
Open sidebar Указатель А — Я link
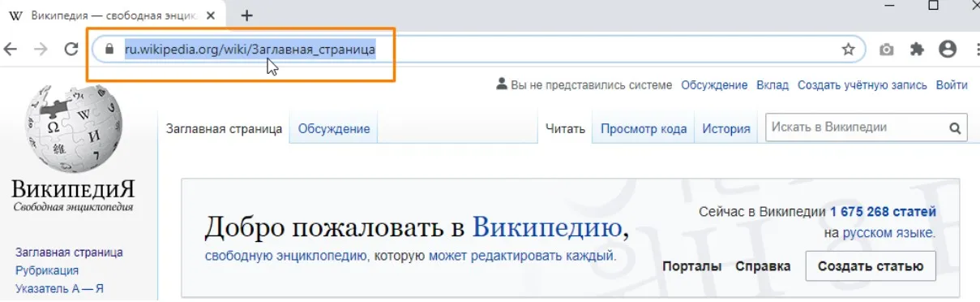point(59,288)
